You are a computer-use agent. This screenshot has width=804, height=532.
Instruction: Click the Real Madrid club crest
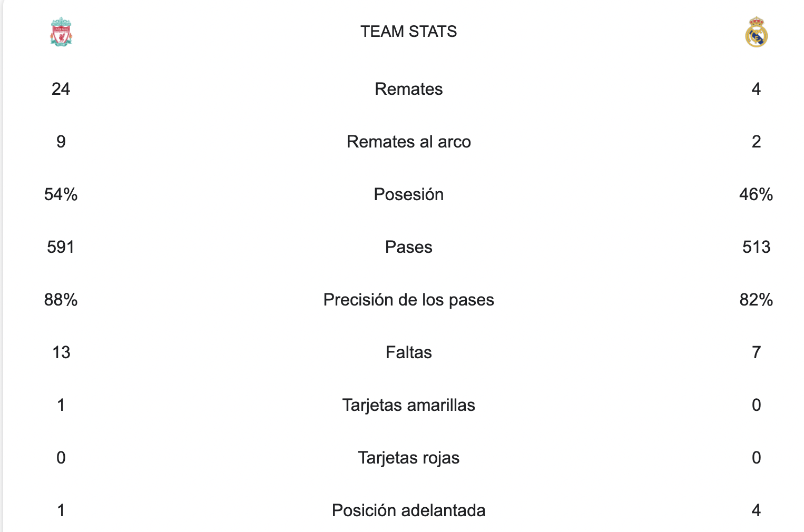coord(756,32)
